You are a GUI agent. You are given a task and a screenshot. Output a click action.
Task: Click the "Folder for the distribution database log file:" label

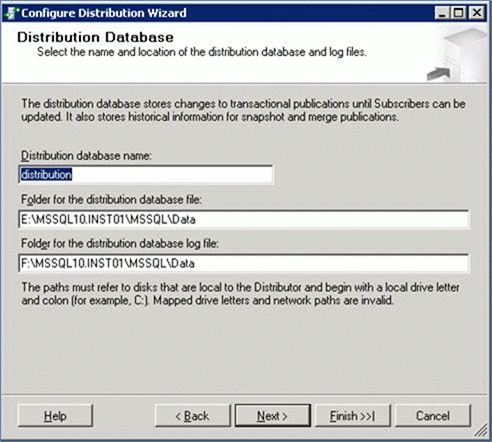(120, 244)
